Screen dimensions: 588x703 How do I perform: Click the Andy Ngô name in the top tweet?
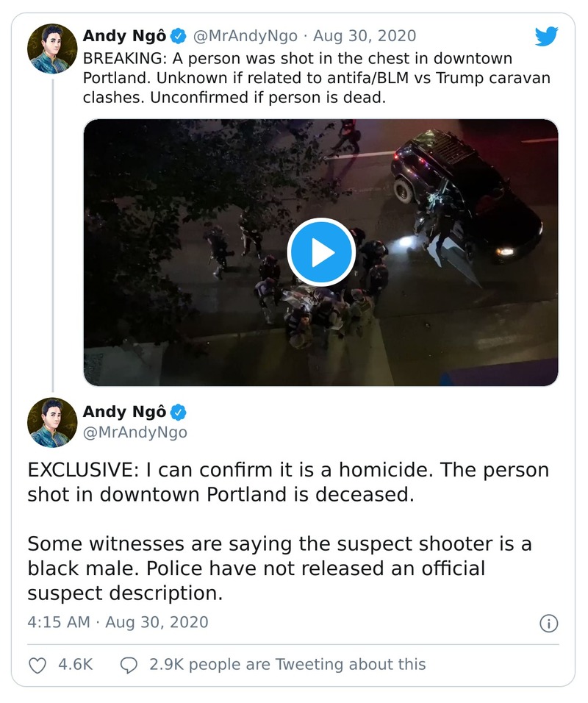(x=124, y=35)
